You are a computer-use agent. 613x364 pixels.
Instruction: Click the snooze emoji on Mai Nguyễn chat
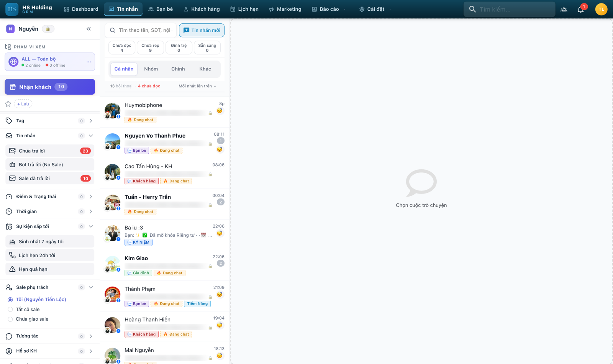tap(220, 356)
